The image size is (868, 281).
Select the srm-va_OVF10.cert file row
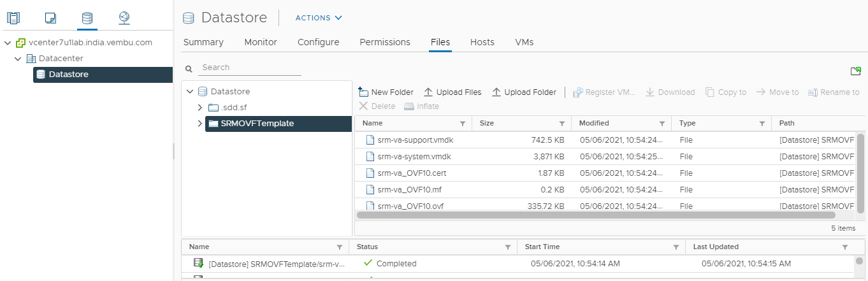pyautogui.click(x=605, y=173)
